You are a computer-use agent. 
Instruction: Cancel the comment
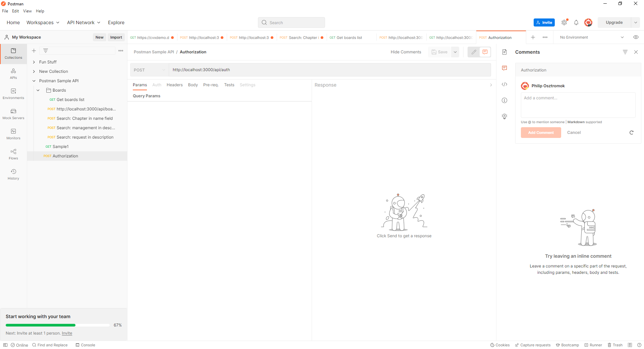pyautogui.click(x=574, y=133)
